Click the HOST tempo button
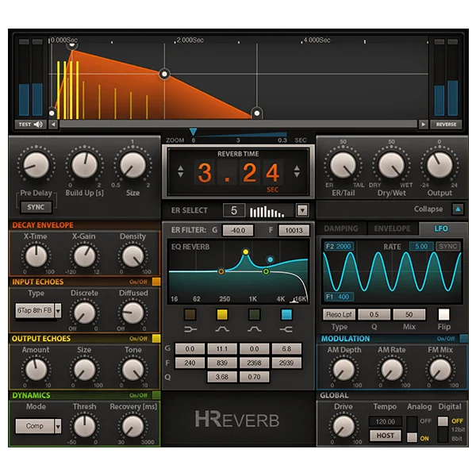The height and width of the screenshot is (476, 476). pos(386,436)
